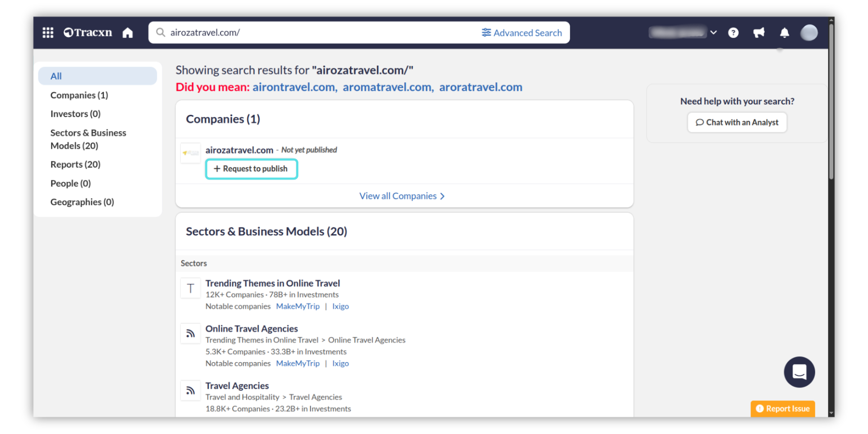The image size is (868, 434).
Task: Click Request to publish button
Action: [x=251, y=169]
